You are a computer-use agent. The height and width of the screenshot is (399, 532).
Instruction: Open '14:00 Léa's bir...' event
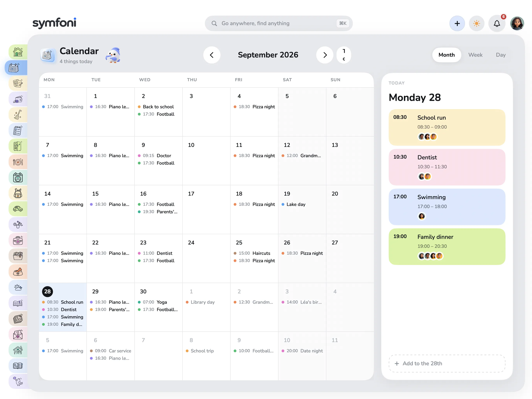pyautogui.click(x=302, y=302)
